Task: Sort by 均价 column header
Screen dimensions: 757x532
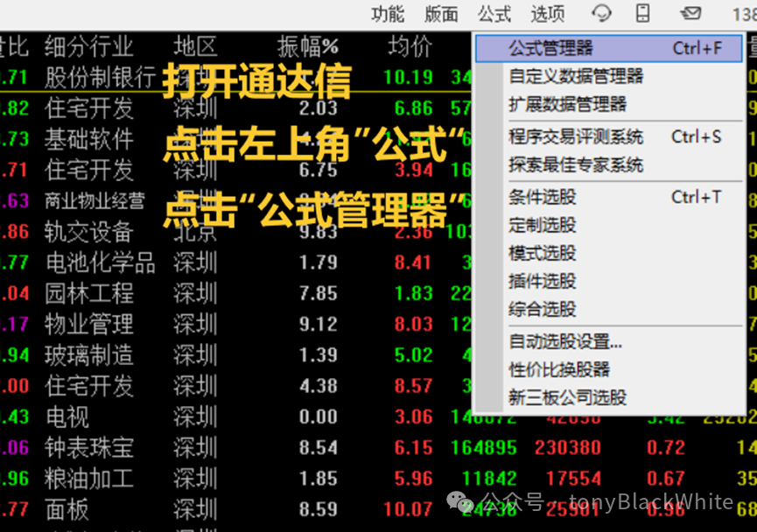Action: (x=410, y=47)
